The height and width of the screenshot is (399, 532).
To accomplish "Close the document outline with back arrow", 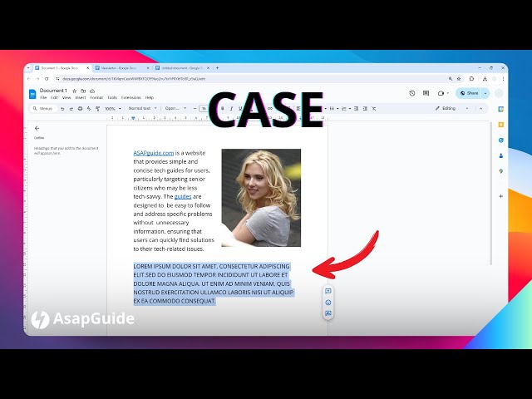I will pyautogui.click(x=37, y=128).
